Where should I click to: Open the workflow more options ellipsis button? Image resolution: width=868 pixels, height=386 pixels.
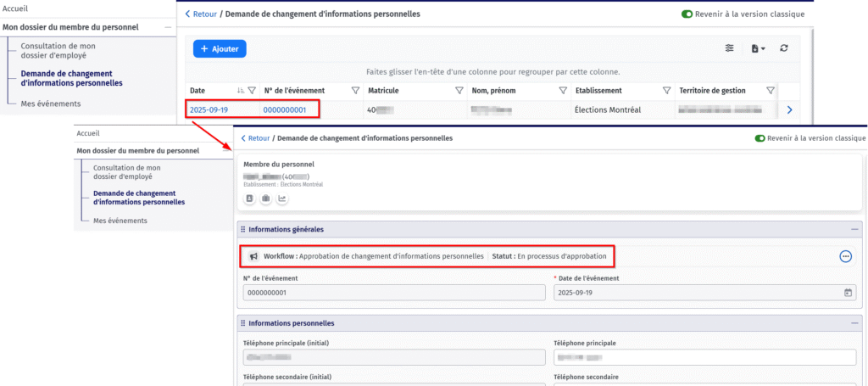845,256
